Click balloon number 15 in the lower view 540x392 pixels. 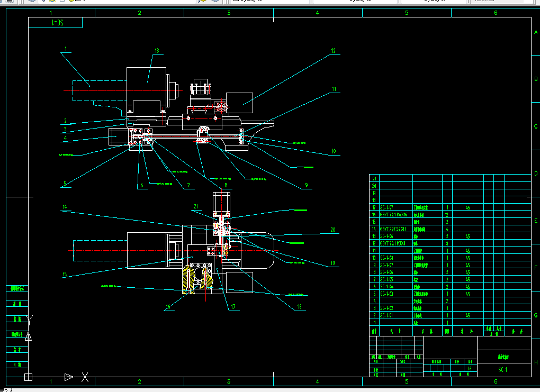click(x=65, y=275)
